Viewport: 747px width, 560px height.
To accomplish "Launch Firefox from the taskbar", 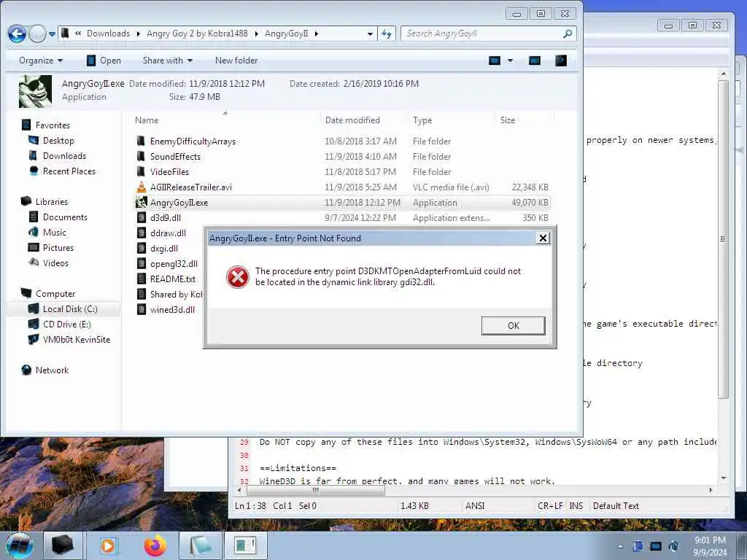I will (155, 545).
